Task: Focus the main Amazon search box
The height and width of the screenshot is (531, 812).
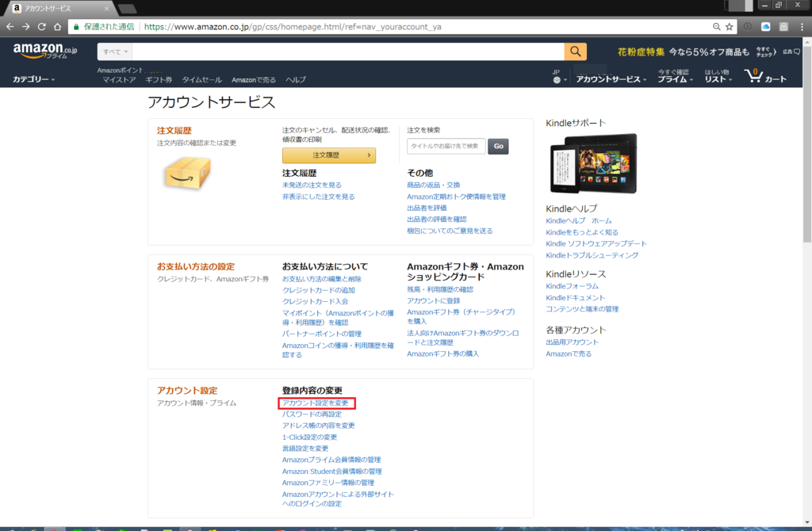Action: click(x=348, y=52)
